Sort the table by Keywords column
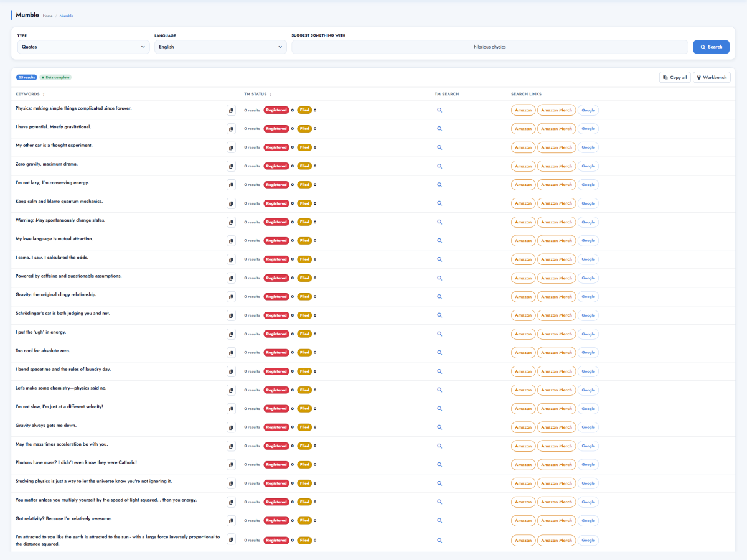This screenshot has width=747, height=560. pos(30,95)
